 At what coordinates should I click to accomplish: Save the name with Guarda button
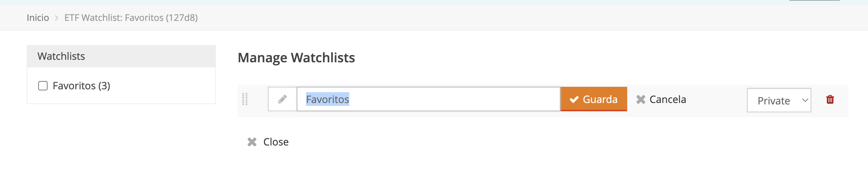[x=594, y=99]
